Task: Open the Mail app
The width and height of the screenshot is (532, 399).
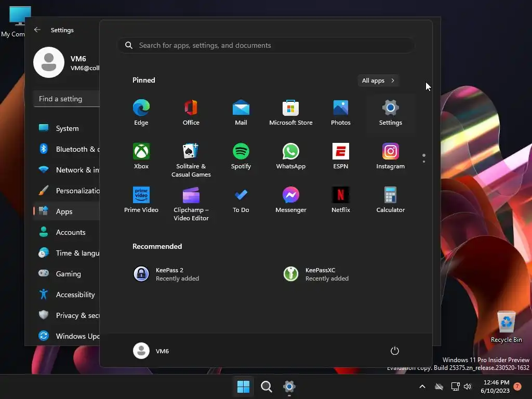Action: point(241,113)
